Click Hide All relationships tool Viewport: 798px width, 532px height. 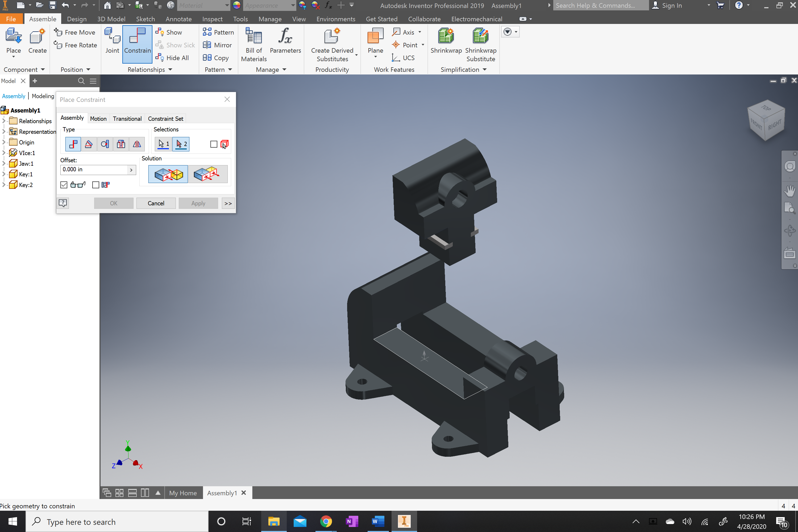(x=172, y=58)
